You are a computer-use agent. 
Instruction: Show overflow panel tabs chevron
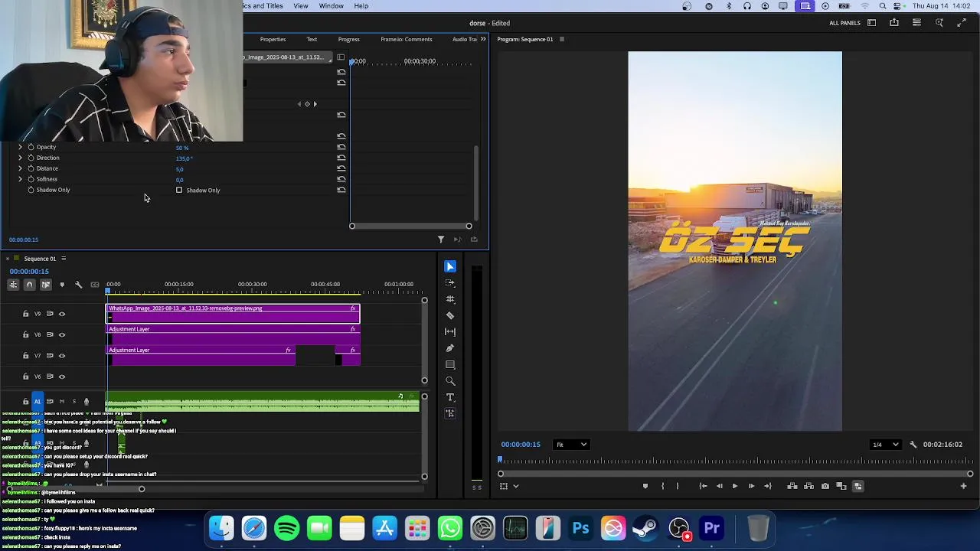pos(483,39)
